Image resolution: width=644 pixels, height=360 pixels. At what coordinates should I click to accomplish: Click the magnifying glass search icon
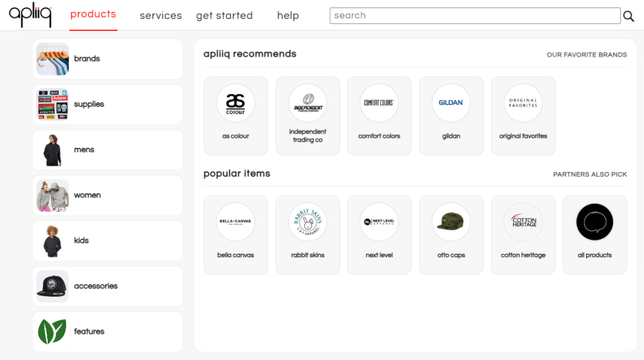(x=628, y=16)
